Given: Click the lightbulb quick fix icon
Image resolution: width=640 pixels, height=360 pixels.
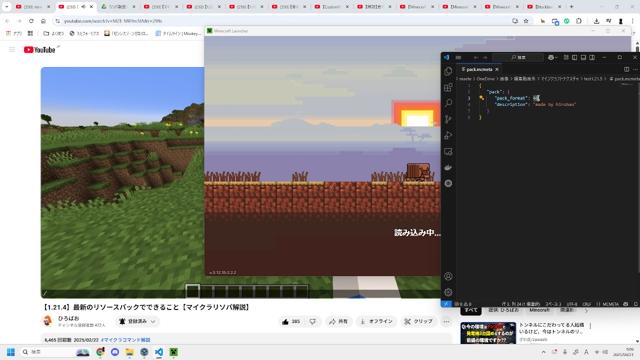Looking at the screenshot, I should (x=482, y=98).
